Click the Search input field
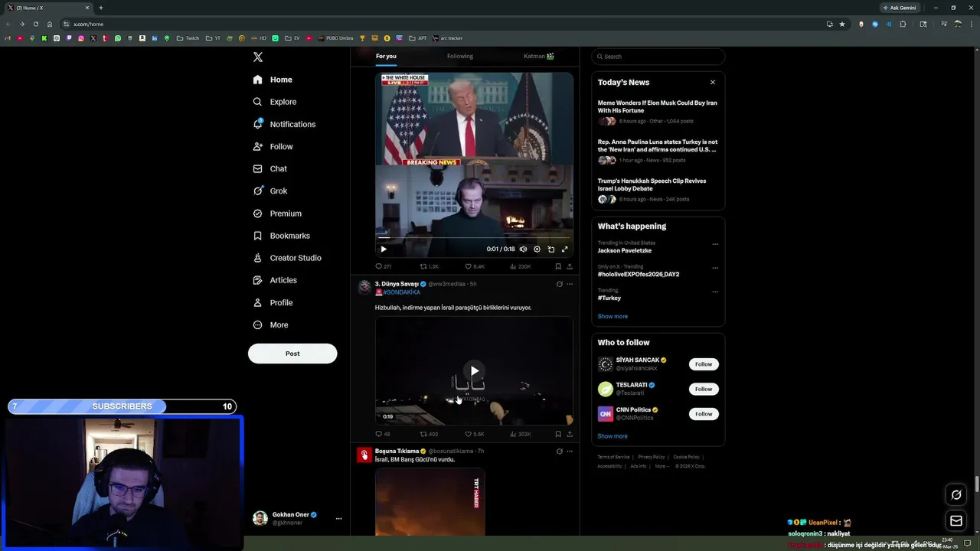The image size is (980, 551). pyautogui.click(x=658, y=57)
